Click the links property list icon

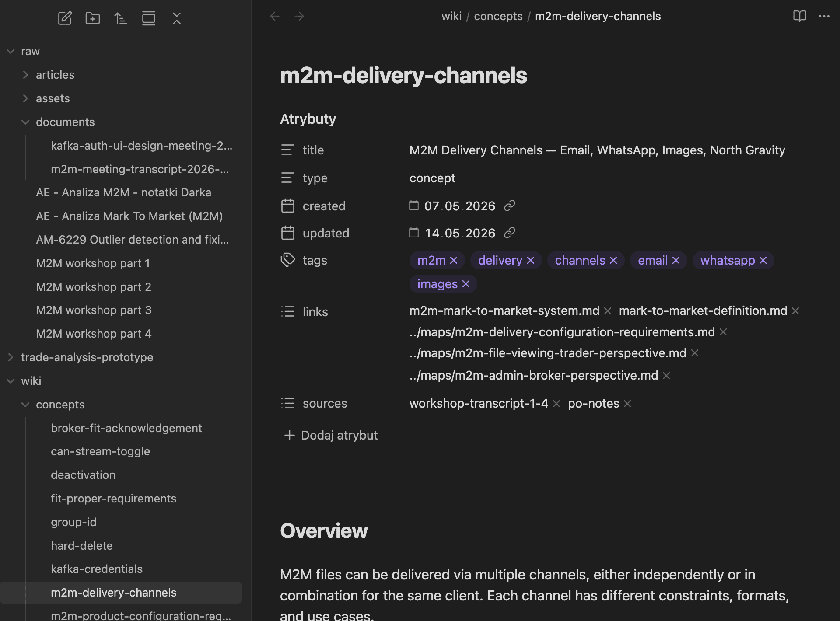point(287,311)
